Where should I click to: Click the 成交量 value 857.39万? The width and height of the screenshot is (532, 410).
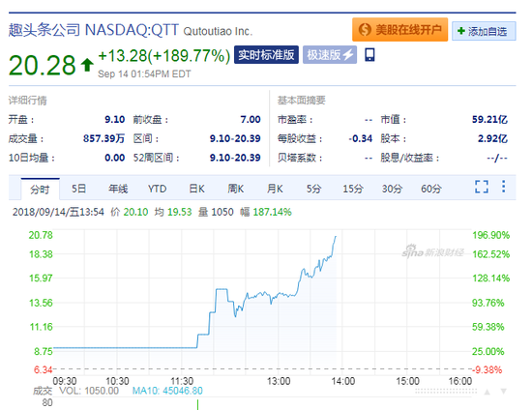tap(103, 138)
